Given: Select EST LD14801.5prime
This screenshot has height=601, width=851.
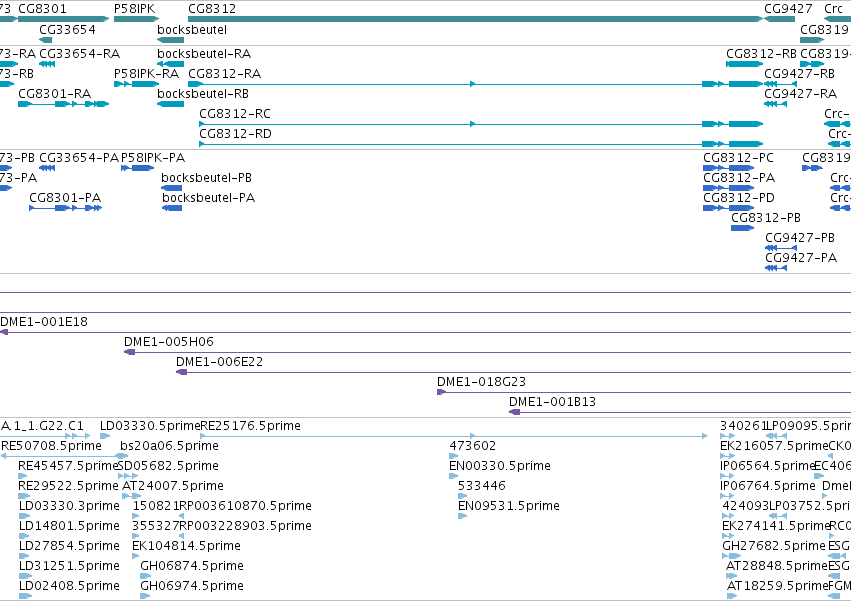Looking at the screenshot, I should 24,536.
